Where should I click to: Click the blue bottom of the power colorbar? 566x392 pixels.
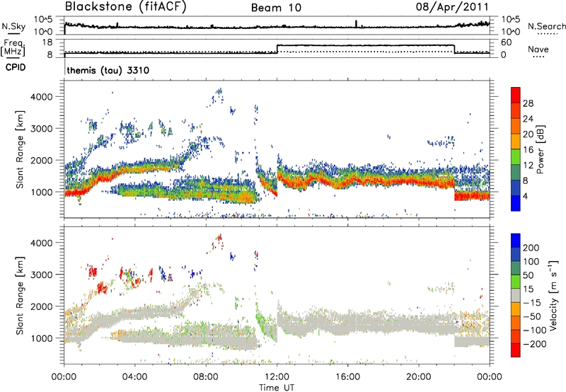(x=516, y=203)
